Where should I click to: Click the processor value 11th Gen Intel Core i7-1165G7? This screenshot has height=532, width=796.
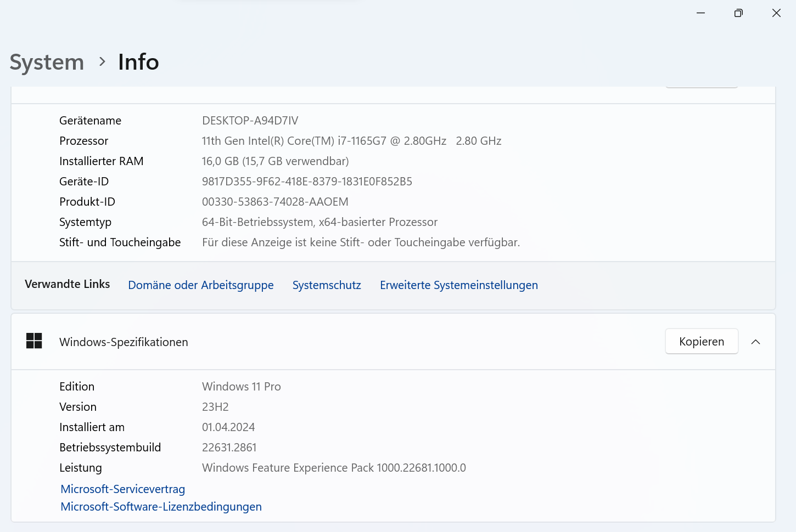coord(352,141)
